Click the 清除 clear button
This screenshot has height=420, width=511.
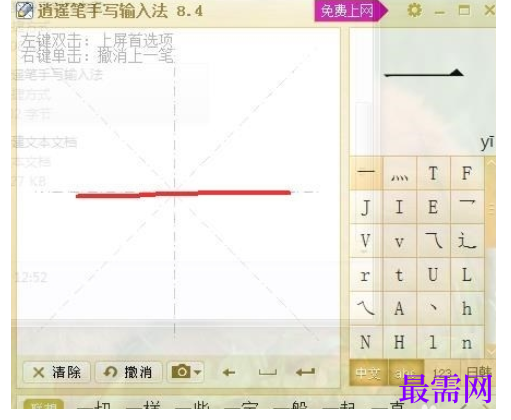tap(57, 372)
